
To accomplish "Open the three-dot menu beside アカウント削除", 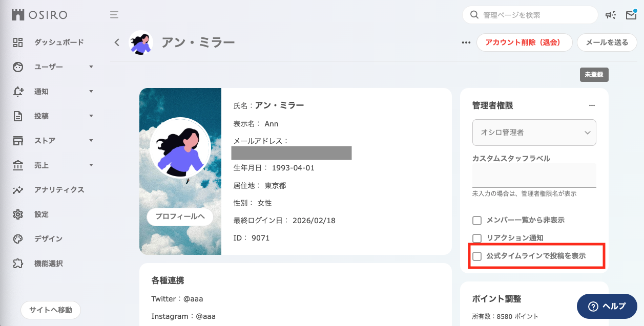I will (x=466, y=43).
